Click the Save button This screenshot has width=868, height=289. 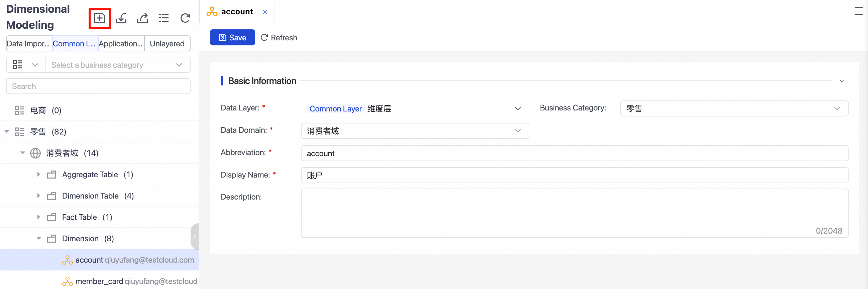coord(232,38)
